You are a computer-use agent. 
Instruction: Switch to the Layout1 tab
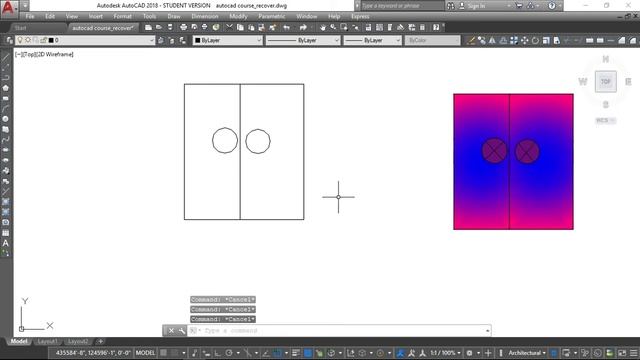48,341
